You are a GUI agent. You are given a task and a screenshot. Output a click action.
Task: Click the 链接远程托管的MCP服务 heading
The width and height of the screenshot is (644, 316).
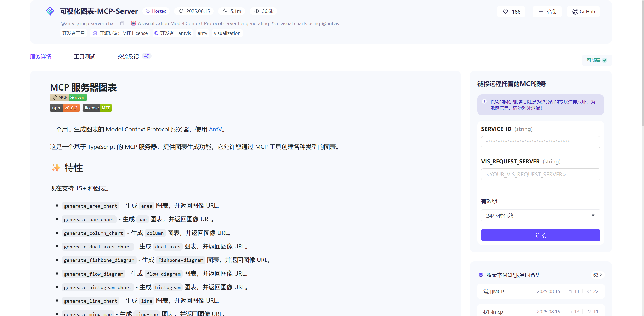pyautogui.click(x=512, y=84)
